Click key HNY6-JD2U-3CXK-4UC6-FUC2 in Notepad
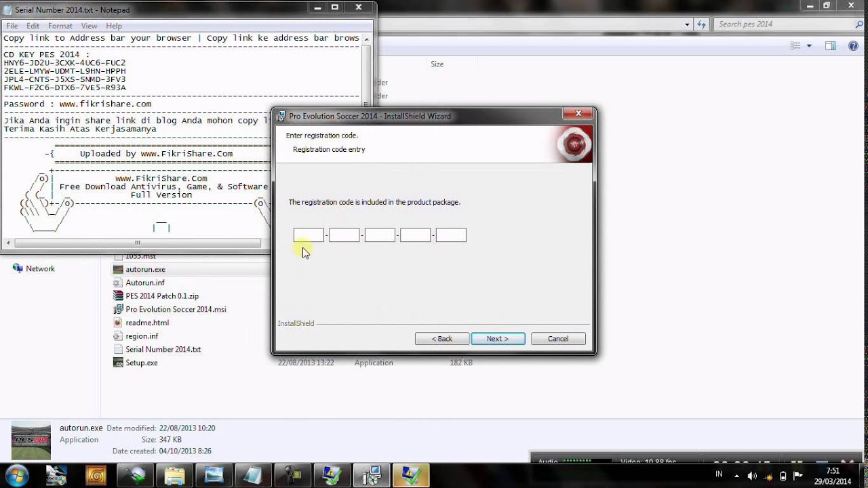The height and width of the screenshot is (488, 868). pyautogui.click(x=64, y=63)
